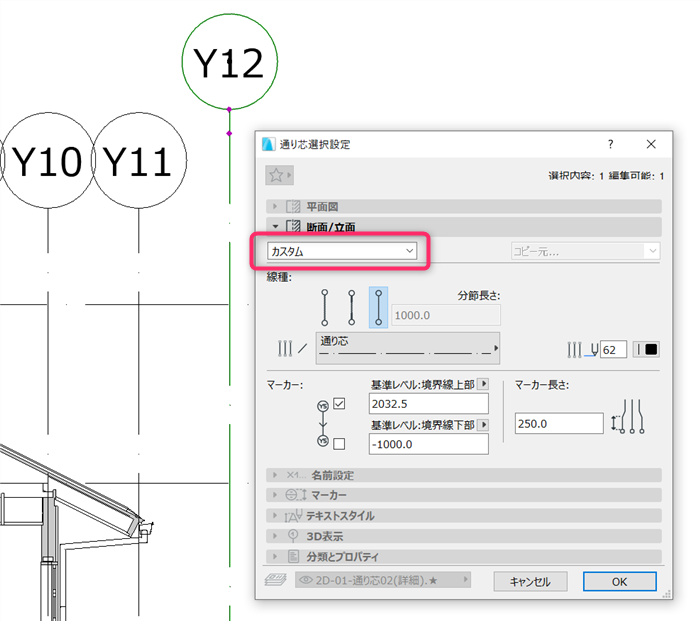This screenshot has width=700, height=621.
Task: Open the 基準レベル:境界線上部 arrow menu
Action: pyautogui.click(x=483, y=383)
